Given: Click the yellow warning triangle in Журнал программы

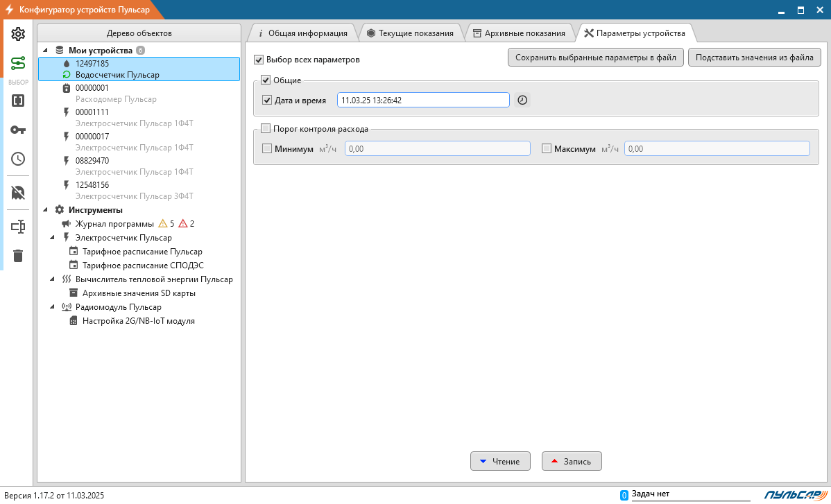Looking at the screenshot, I should tap(163, 224).
